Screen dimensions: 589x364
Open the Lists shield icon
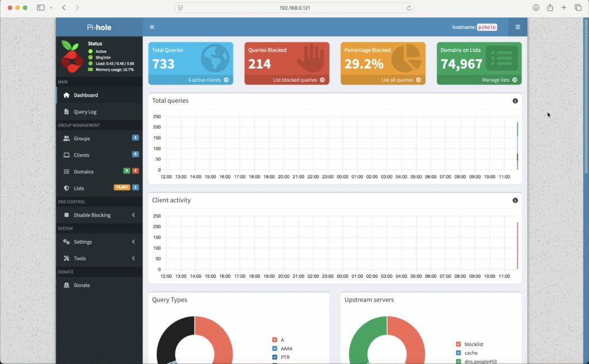67,188
